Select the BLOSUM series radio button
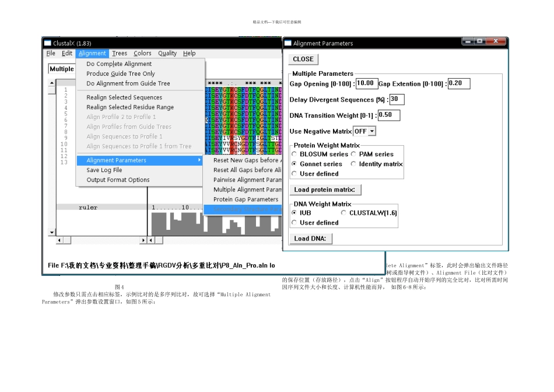Image resolution: width=554 pixels, height=392 pixels. coord(294,154)
